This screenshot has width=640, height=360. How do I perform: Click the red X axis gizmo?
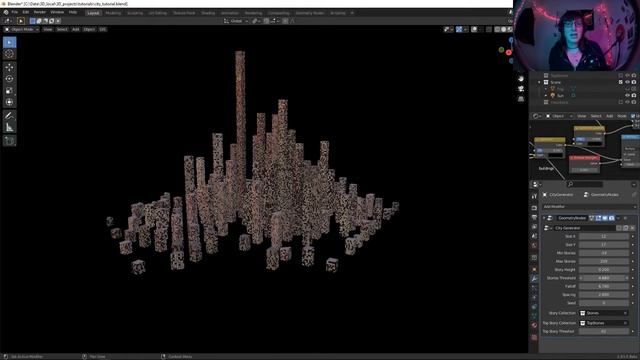509,53
